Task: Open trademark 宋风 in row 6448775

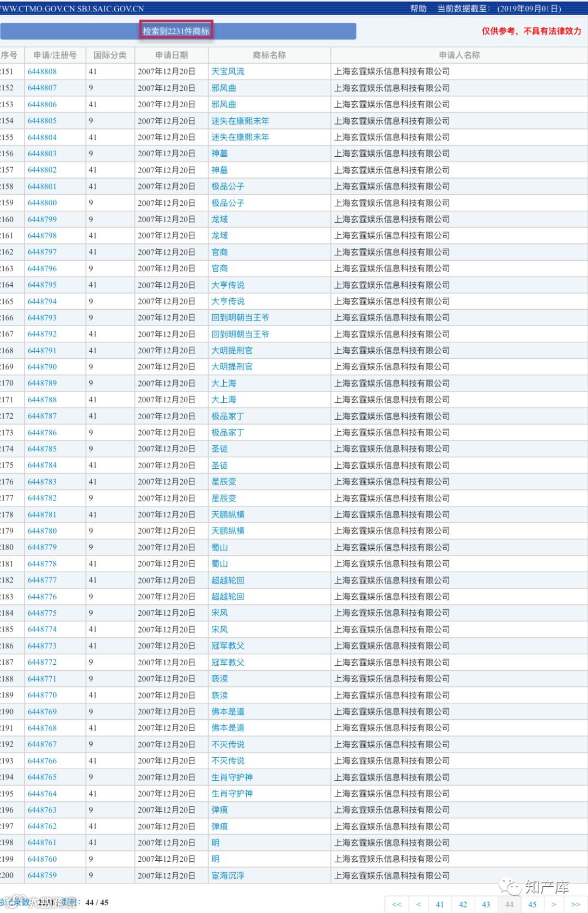Action: pyautogui.click(x=219, y=613)
